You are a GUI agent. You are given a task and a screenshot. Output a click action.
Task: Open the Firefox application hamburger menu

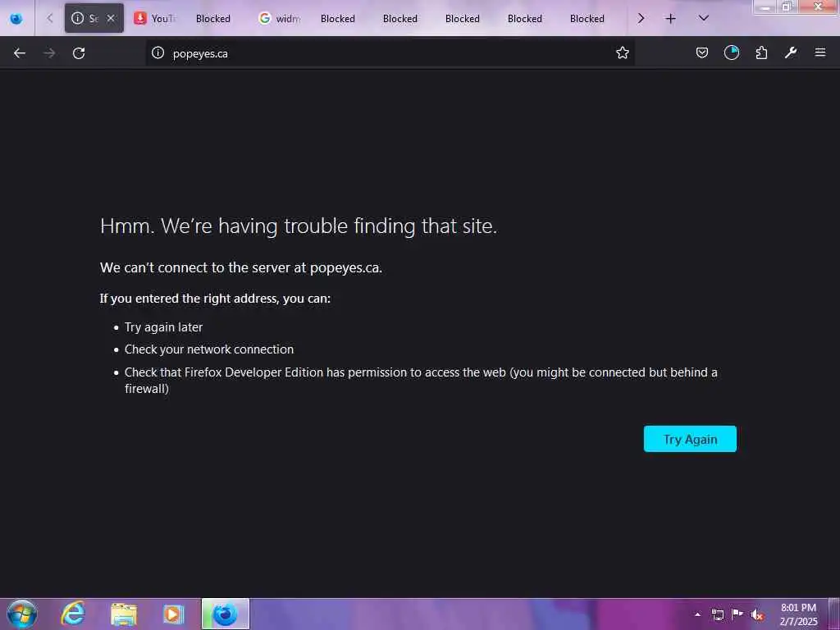tap(820, 52)
